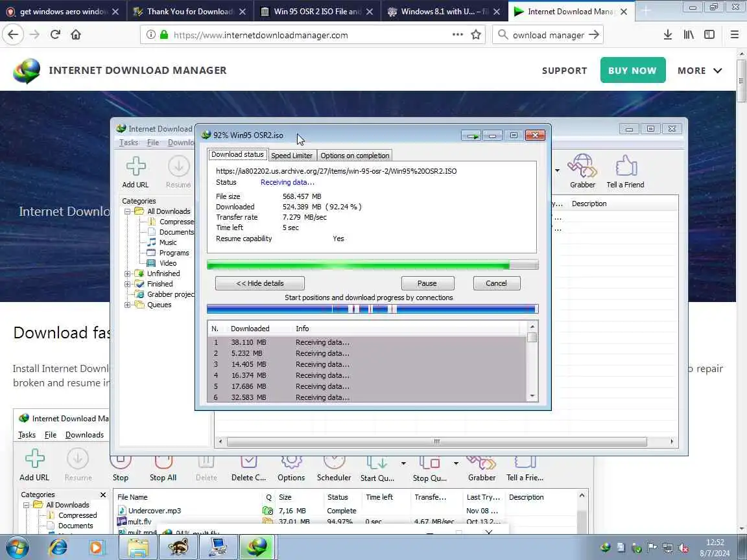Expand Unfinished category in IDM window
This screenshot has height=560, width=747.
(128, 274)
